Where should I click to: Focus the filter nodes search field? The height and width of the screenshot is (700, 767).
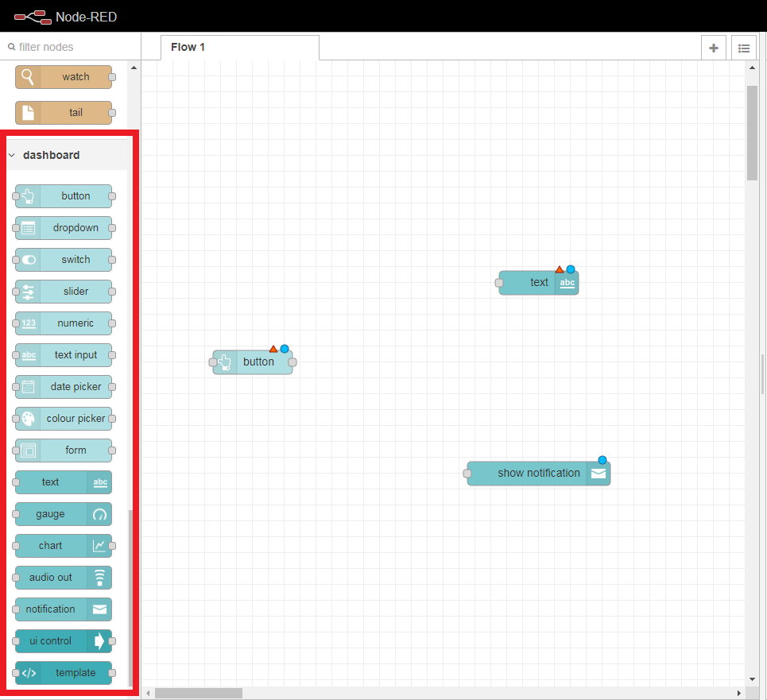tap(71, 47)
